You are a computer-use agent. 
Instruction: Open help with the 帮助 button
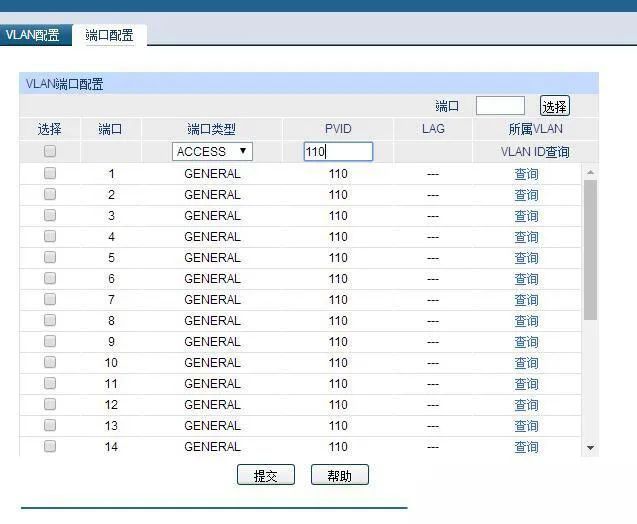coord(339,476)
